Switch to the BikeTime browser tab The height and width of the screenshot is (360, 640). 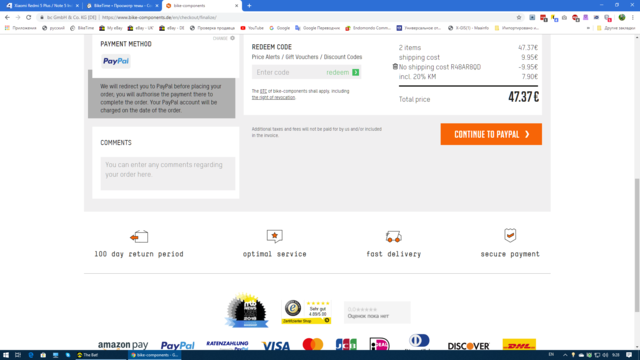pyautogui.click(x=122, y=6)
